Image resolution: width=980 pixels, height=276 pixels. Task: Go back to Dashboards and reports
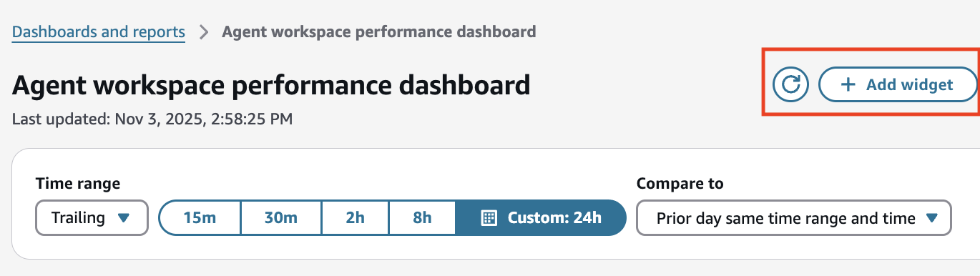click(x=99, y=32)
